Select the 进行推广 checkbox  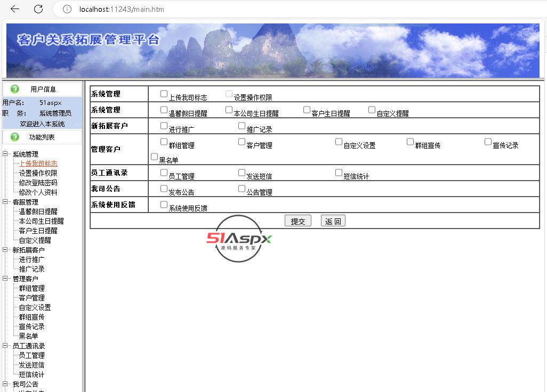[164, 126]
